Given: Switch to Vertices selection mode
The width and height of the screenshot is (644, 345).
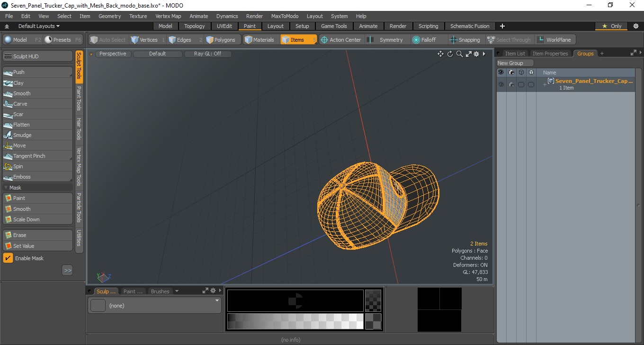Looking at the screenshot, I should click(148, 40).
